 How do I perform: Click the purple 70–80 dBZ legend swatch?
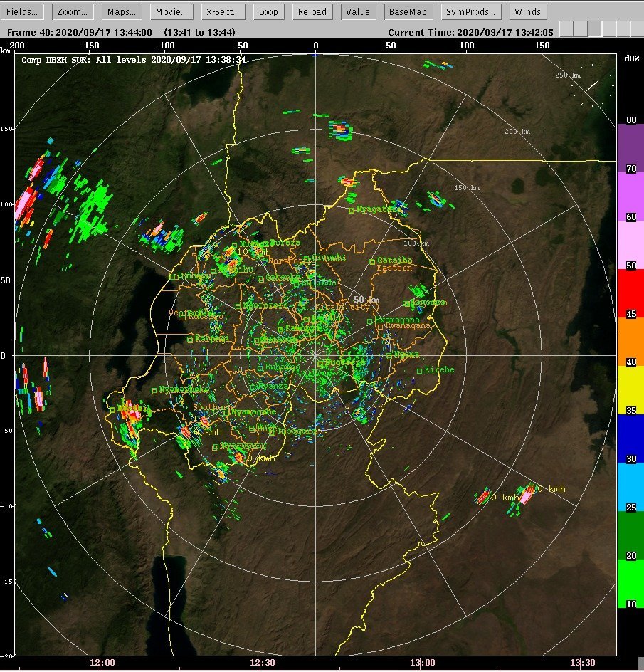tap(630, 148)
